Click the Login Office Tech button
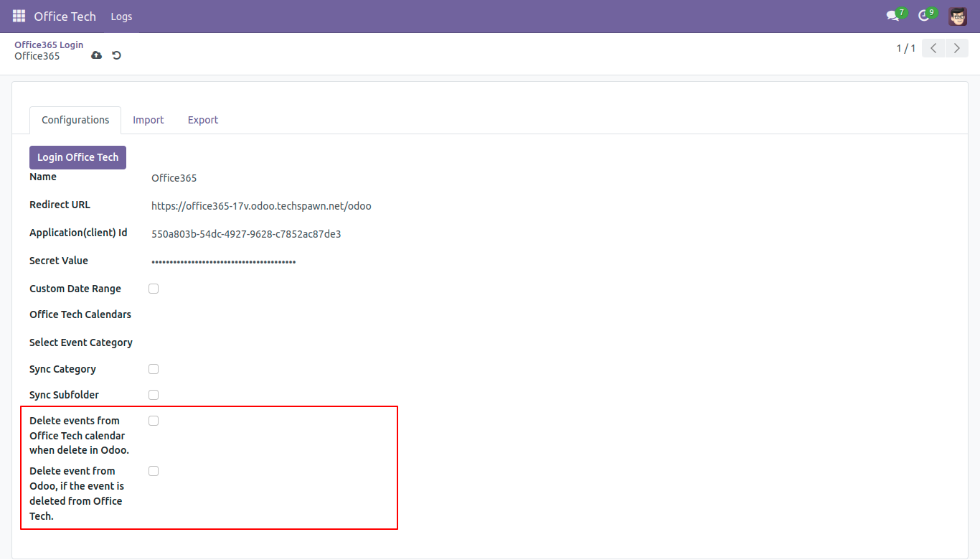Viewport: 980px width, 560px height. (77, 157)
